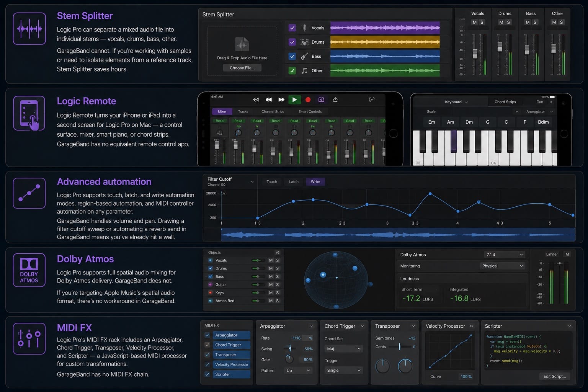The image size is (588, 392).
Task: Click the fast forward button in Logic Remote
Action: [x=281, y=100]
